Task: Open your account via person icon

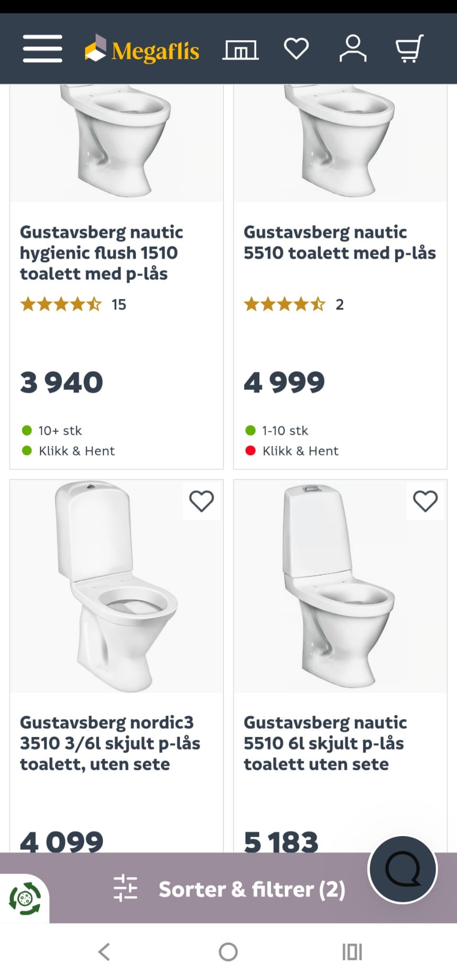Action: [353, 48]
